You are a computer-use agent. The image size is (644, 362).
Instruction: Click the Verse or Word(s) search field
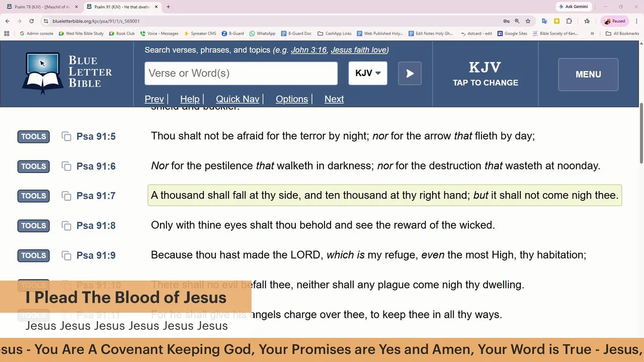(241, 73)
